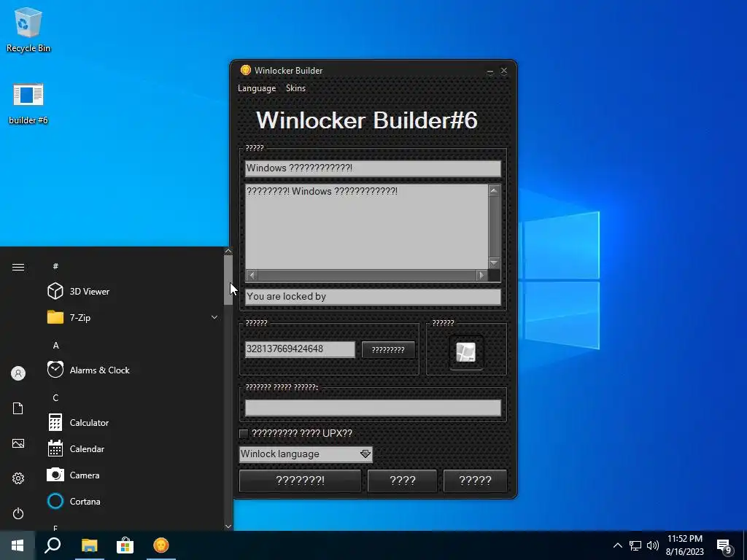
Task: Switch to Winlocker Builder taskbar icon
Action: (161, 545)
